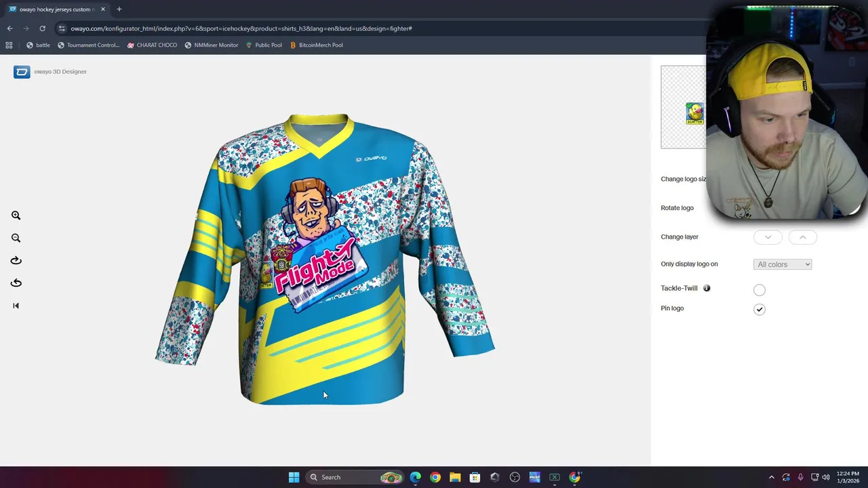
Task: Open a new browser tab
Action: click(119, 9)
